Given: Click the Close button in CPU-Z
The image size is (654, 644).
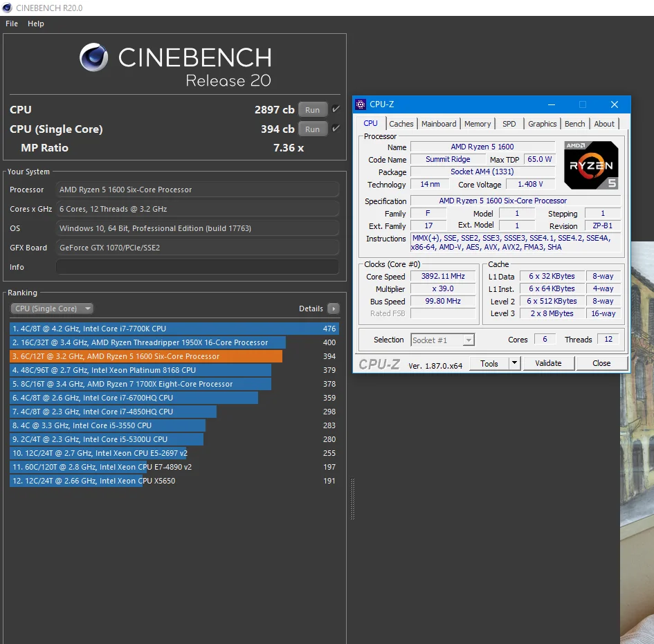Looking at the screenshot, I should tap(601, 363).
